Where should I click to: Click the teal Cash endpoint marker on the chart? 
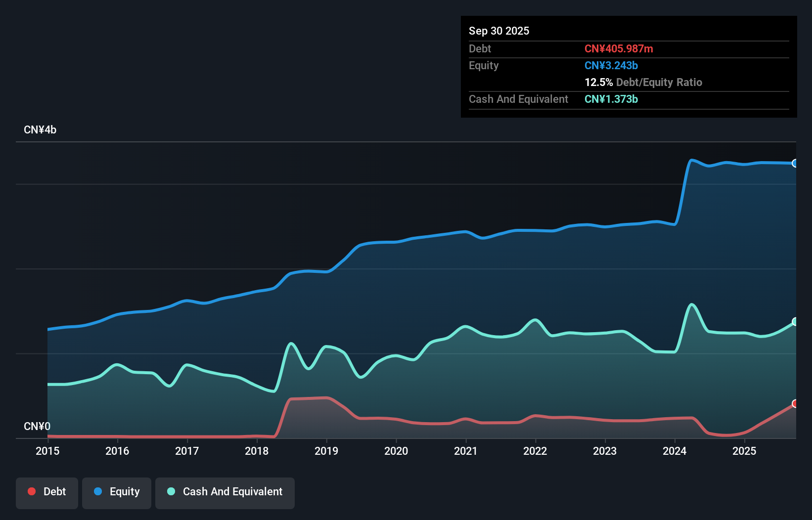[795, 322]
